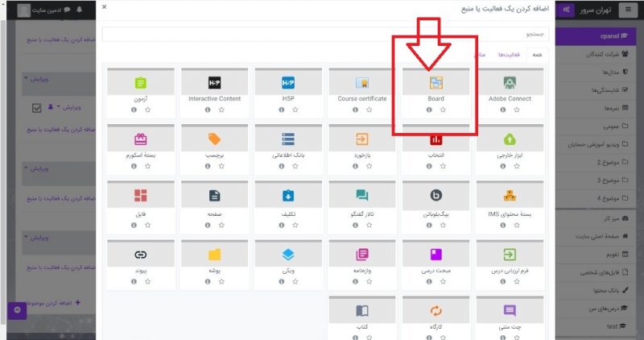Star the H5P activity as favourite
Image resolution: width=644 pixels, height=340 pixels.
click(x=295, y=110)
